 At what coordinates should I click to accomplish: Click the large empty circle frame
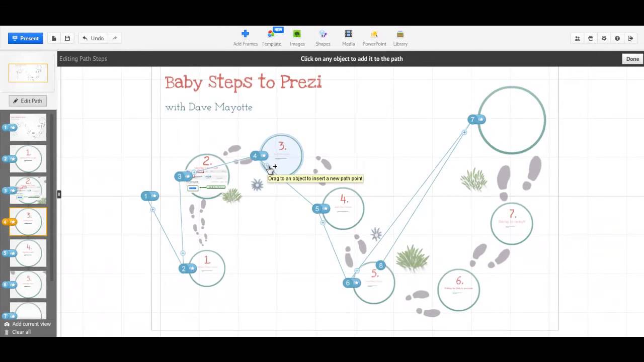coord(512,120)
